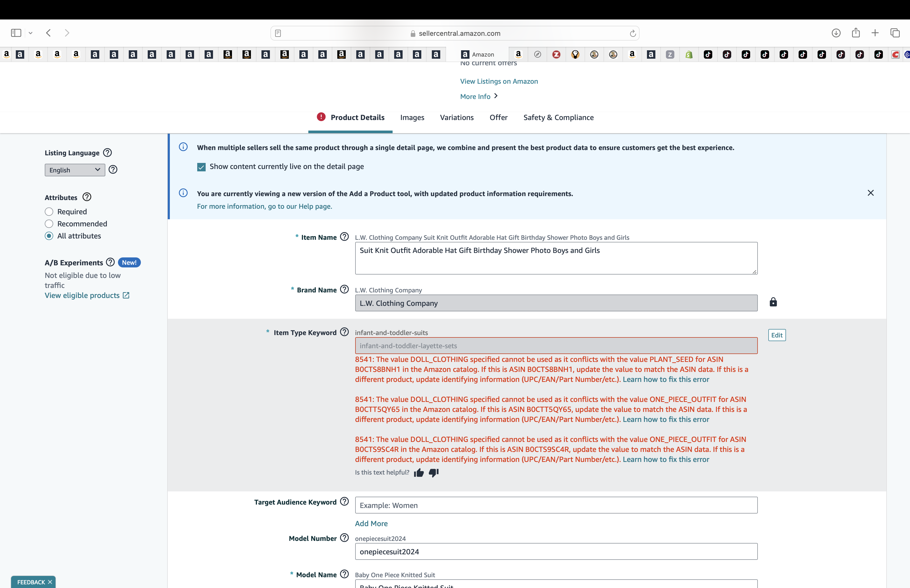Open Brand Name help icon
910x588 pixels.
[x=344, y=290]
